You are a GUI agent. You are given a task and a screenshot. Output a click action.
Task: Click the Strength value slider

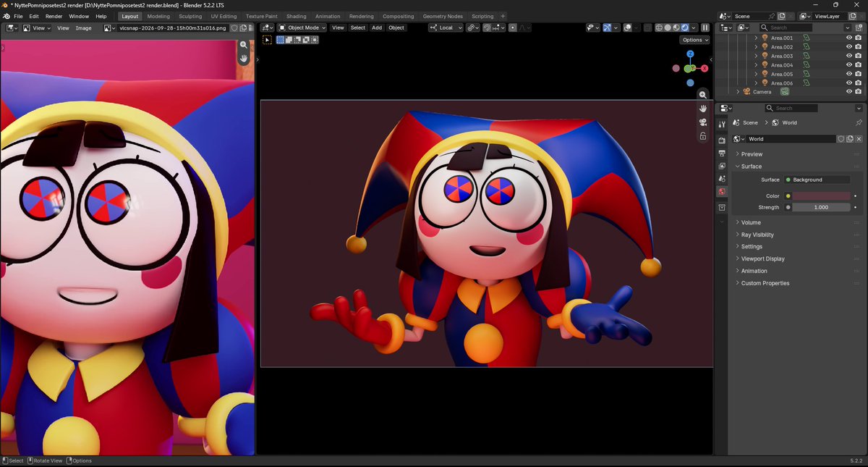[x=821, y=207]
